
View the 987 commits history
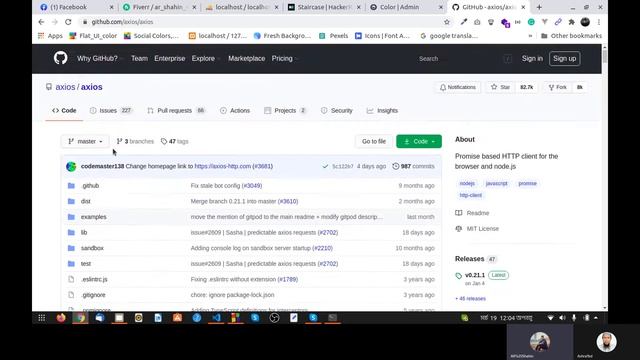413,166
